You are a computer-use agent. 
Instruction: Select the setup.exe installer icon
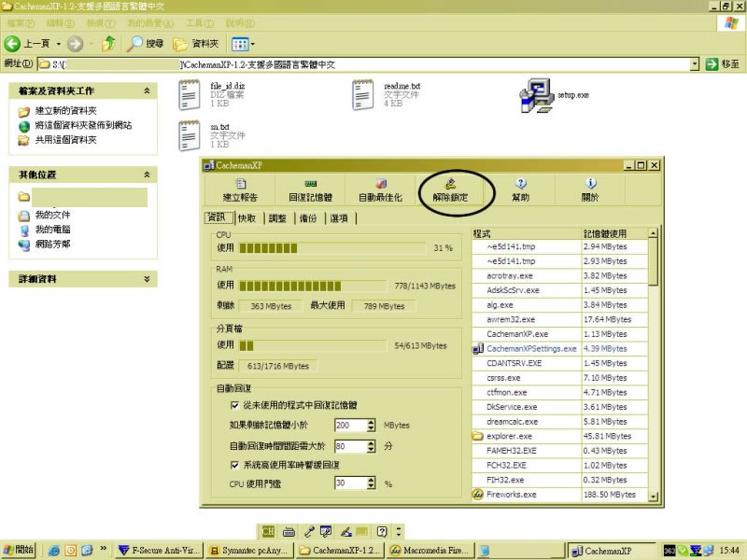(x=536, y=95)
